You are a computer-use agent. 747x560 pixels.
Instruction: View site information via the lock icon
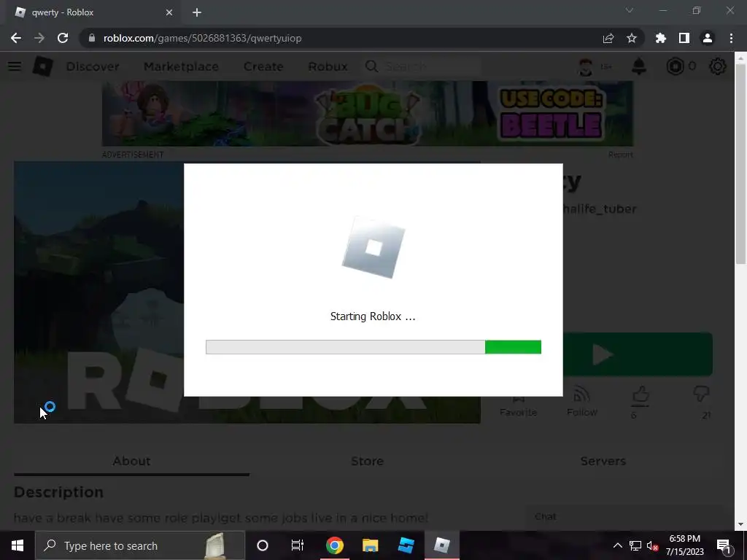[92, 38]
